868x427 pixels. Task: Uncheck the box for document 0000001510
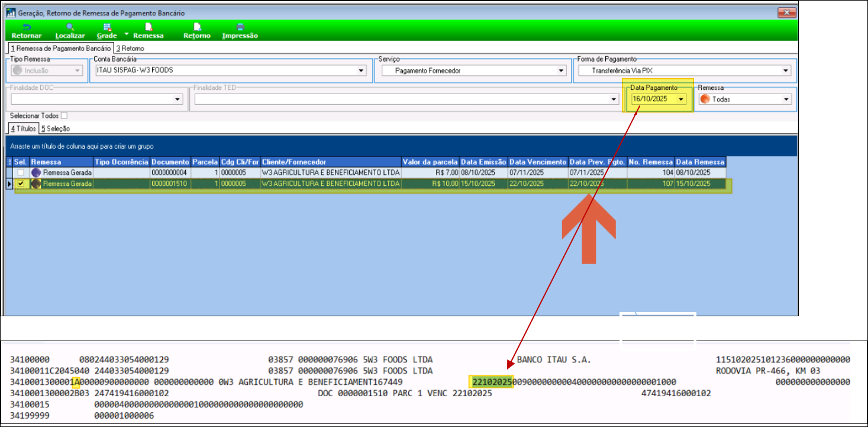[x=21, y=184]
